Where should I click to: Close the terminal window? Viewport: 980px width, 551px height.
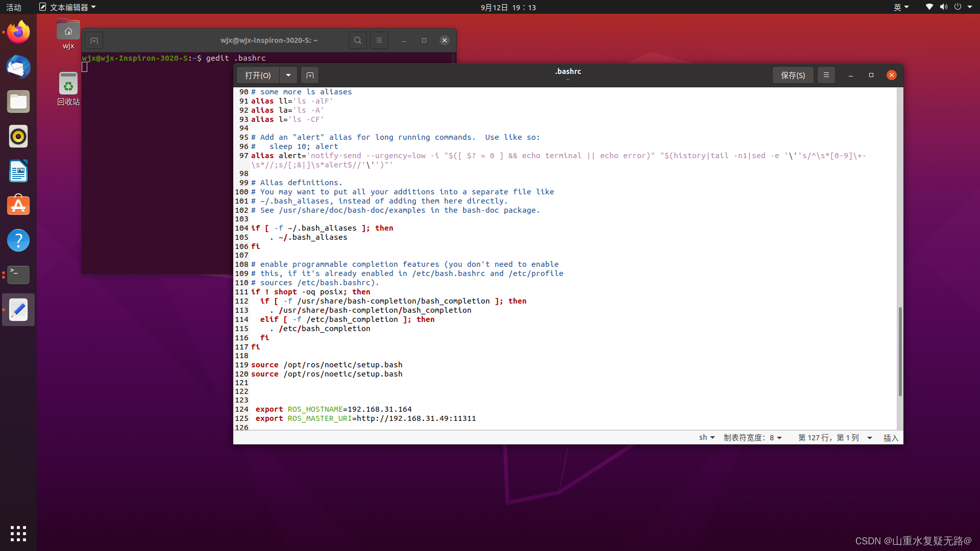coord(445,40)
